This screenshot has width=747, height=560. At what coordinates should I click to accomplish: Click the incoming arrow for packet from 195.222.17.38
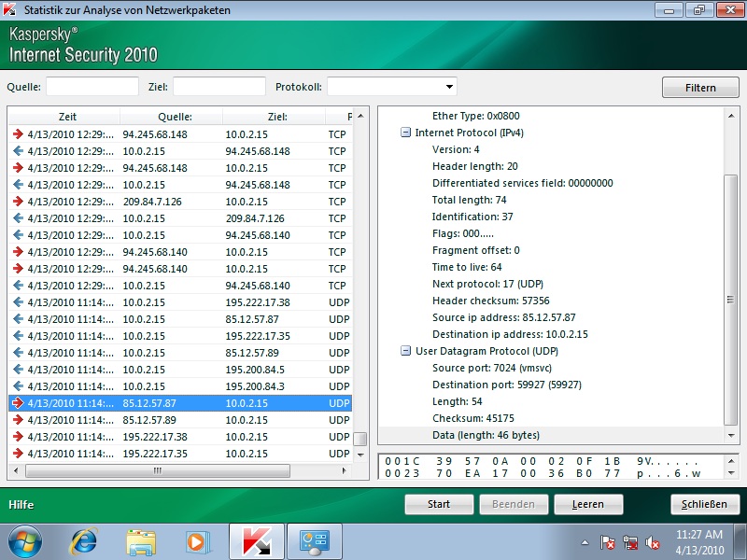pyautogui.click(x=18, y=436)
